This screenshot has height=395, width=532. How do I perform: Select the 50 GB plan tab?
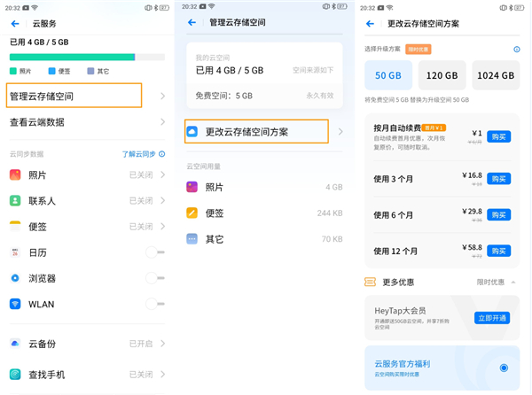388,75
